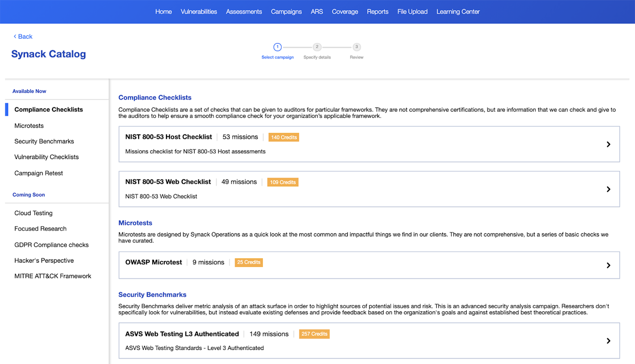Open the Vulnerabilities page from navigation
Viewport: 635px width, 364px height.
[198, 12]
